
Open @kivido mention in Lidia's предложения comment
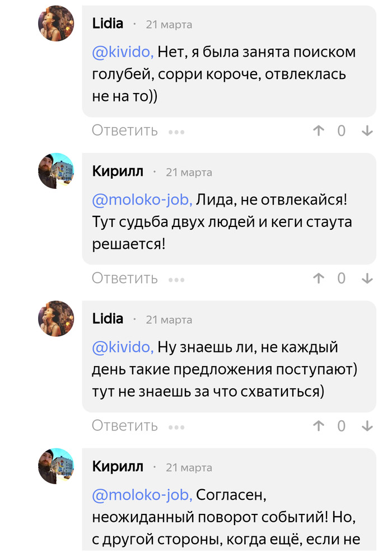[x=123, y=347]
